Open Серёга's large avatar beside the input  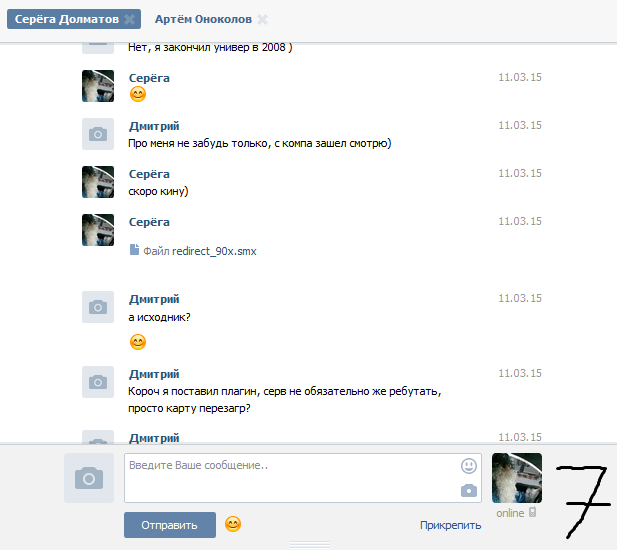pyautogui.click(x=517, y=478)
